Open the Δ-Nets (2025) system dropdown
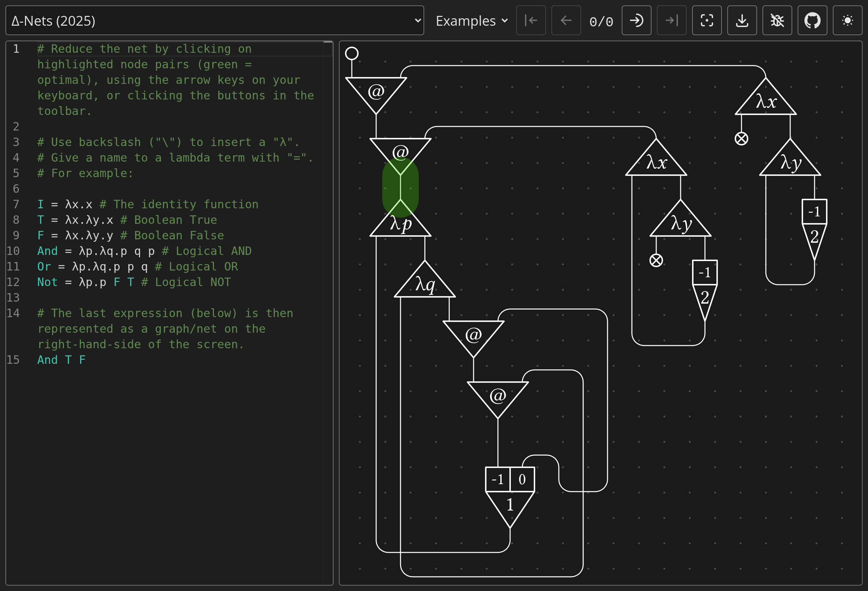This screenshot has width=868, height=591. click(214, 21)
